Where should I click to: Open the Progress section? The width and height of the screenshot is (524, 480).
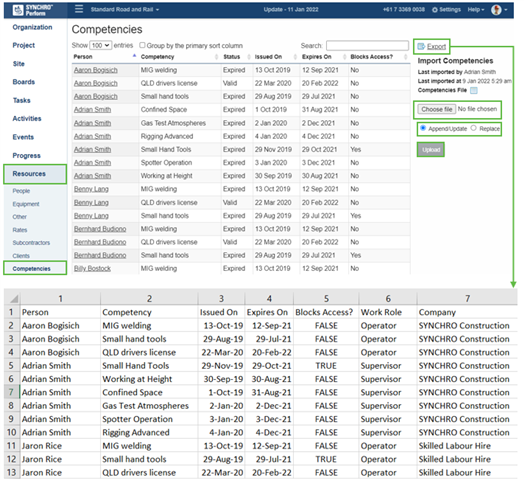[26, 155]
